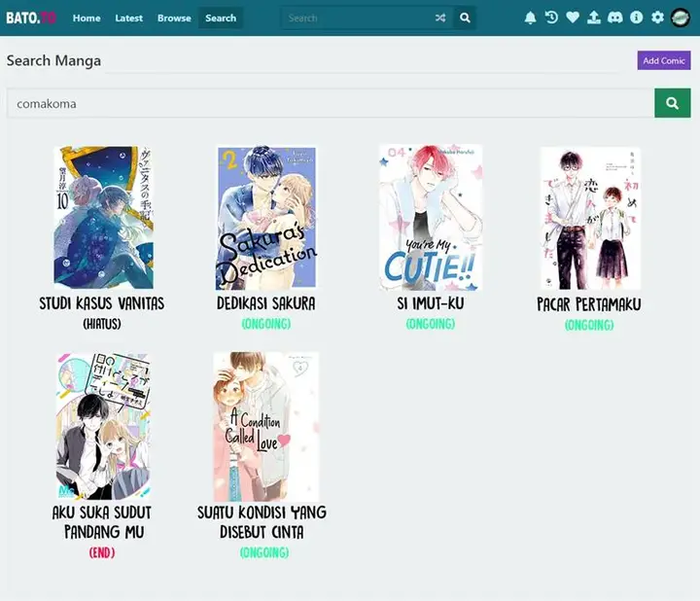
Task: Open the Dedikasi Sakura title link
Action: 265,303
